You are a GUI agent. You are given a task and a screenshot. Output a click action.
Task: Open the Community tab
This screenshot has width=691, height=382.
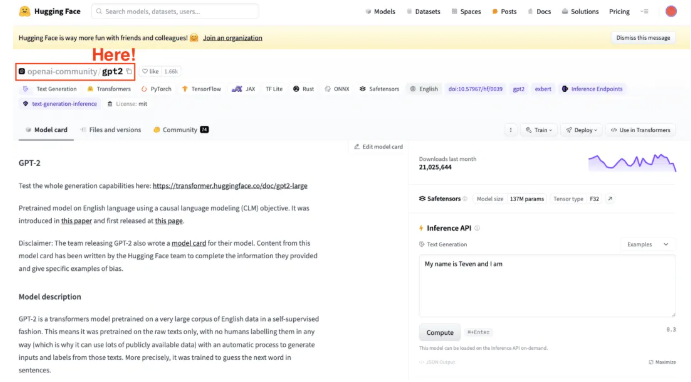coord(181,130)
